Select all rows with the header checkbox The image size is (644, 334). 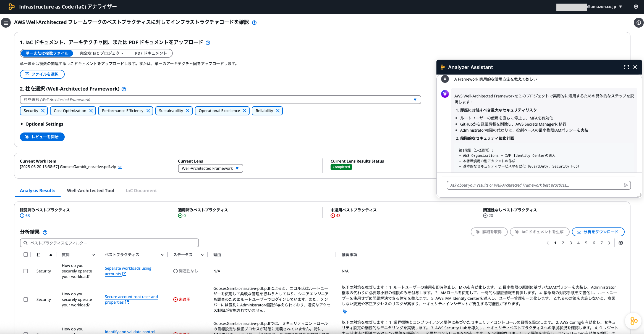(x=26, y=255)
